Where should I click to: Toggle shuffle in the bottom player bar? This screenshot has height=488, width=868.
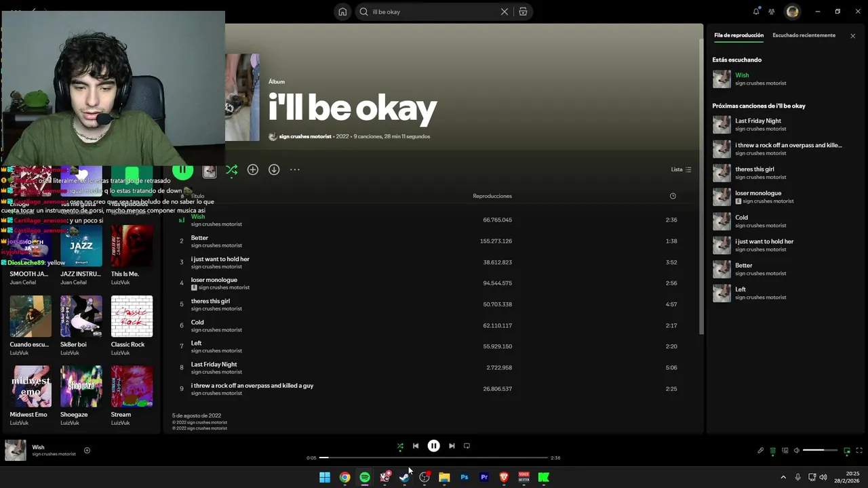point(400,446)
